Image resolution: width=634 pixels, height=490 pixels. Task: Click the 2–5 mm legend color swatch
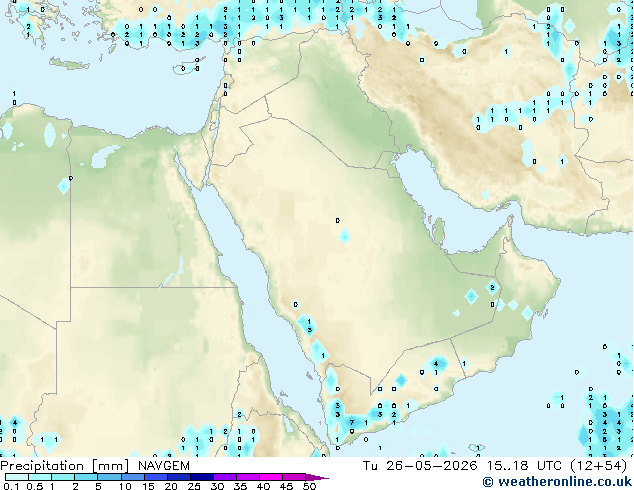coord(86,477)
